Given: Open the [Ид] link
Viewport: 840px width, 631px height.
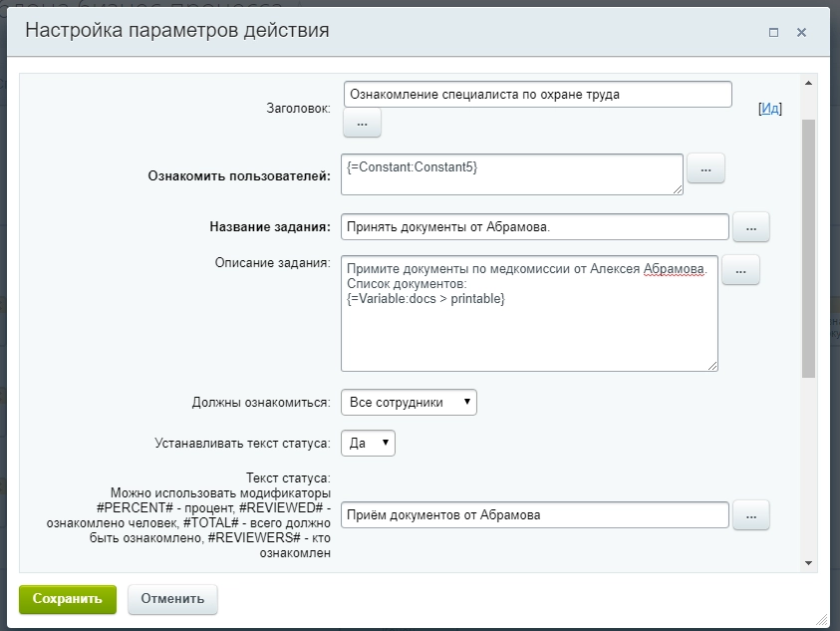Looking at the screenshot, I should 771,109.
